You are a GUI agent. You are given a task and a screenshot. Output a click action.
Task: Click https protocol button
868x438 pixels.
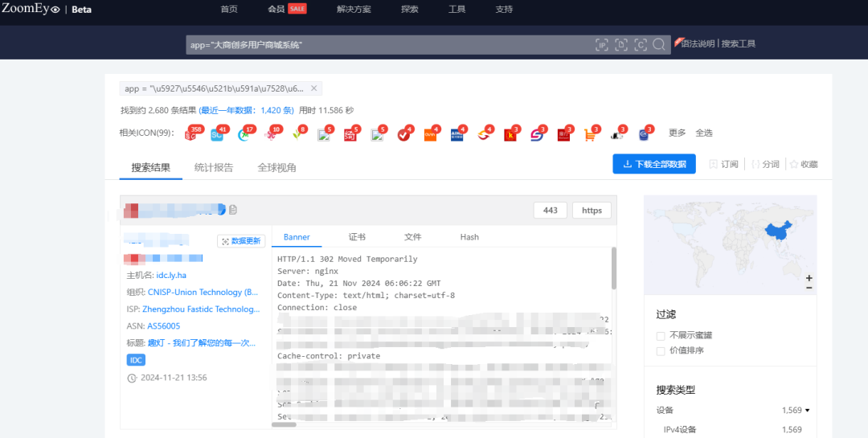coord(592,211)
